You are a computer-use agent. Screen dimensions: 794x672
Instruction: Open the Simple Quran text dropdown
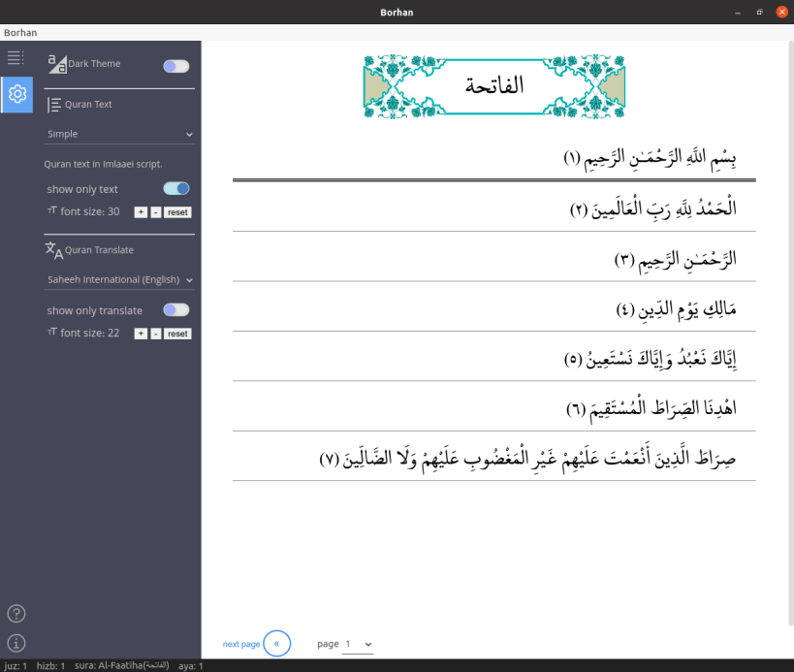click(119, 134)
